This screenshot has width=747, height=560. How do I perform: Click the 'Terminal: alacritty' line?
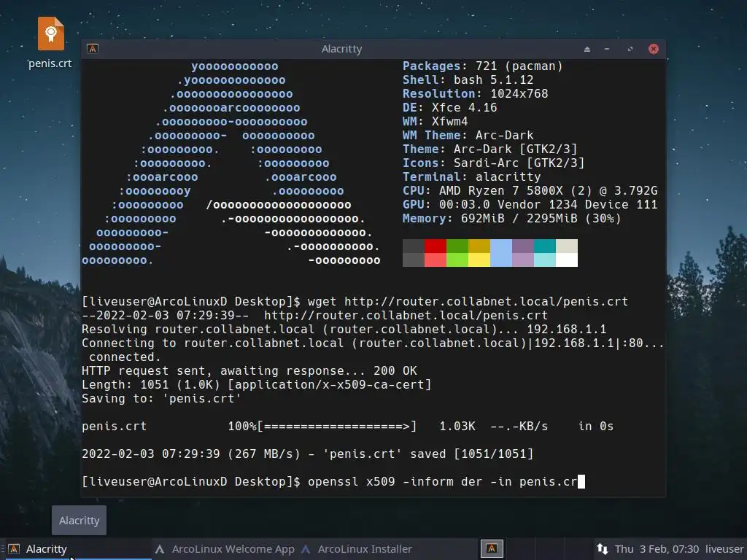pos(472,177)
